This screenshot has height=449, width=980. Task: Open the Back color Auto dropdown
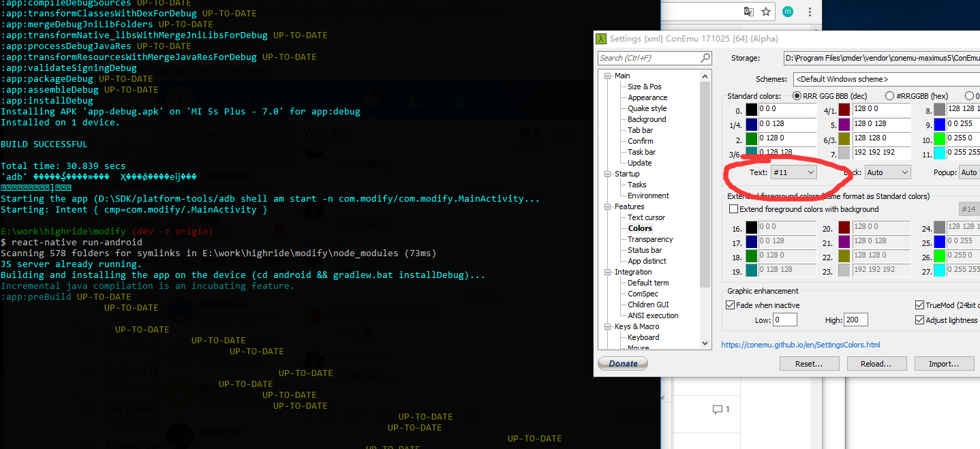(887, 172)
